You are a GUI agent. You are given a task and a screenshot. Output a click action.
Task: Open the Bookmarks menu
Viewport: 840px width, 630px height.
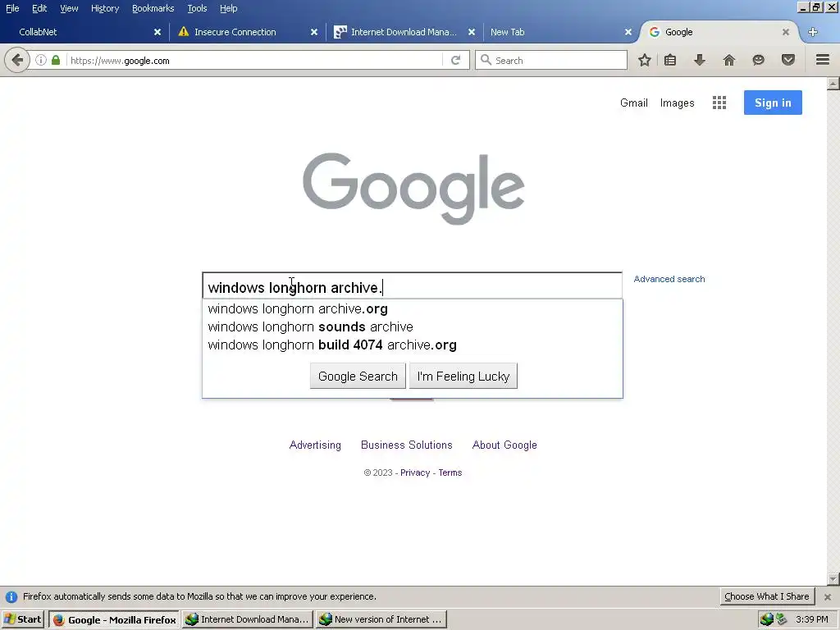coord(153,8)
